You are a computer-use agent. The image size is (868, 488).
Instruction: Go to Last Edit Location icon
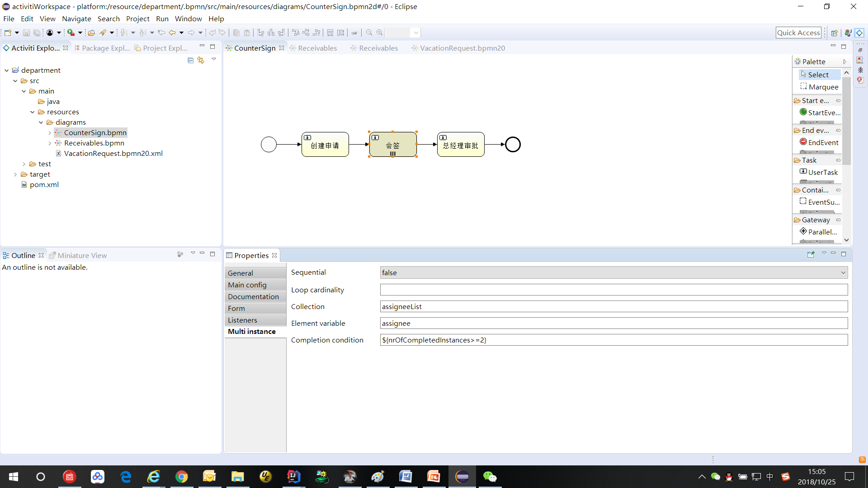[x=161, y=33]
